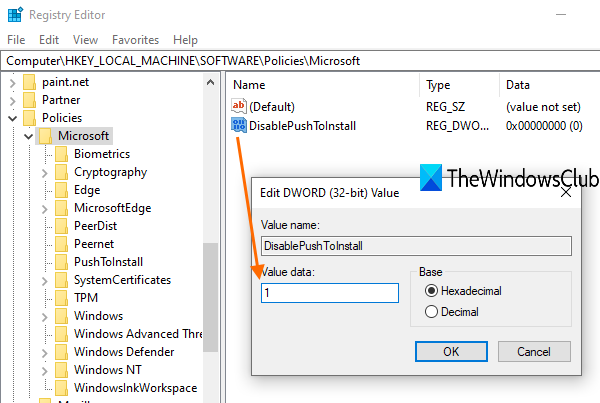Click the "REG_DWO..." type cell
Viewport: 600px width, 403px height.
(457, 126)
